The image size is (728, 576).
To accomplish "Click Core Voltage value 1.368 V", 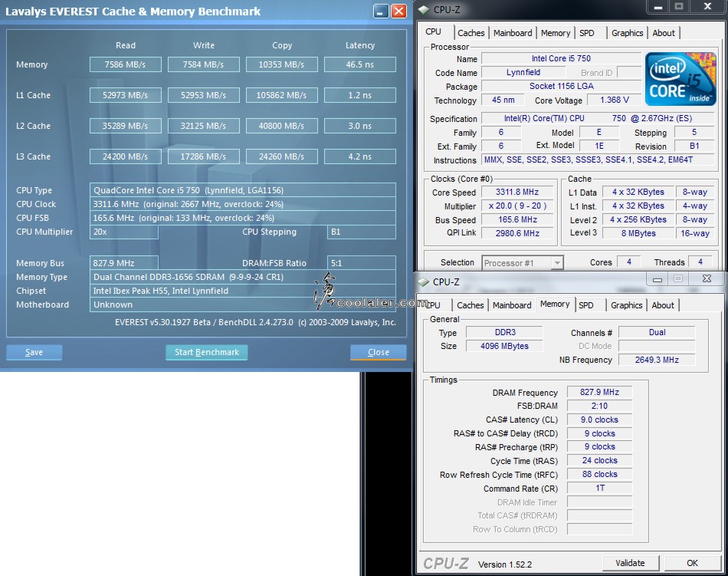I will click(615, 100).
